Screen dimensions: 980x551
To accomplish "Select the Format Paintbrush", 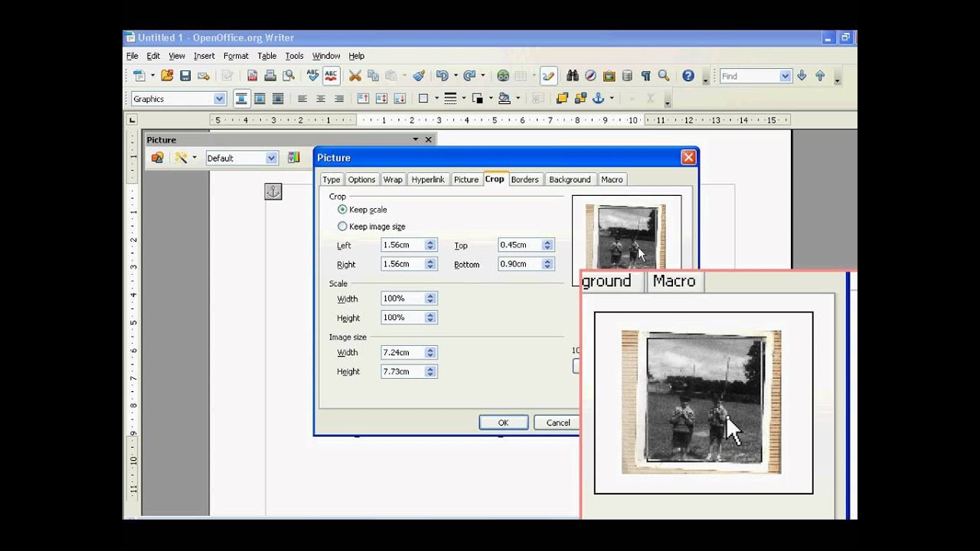I will [x=419, y=76].
